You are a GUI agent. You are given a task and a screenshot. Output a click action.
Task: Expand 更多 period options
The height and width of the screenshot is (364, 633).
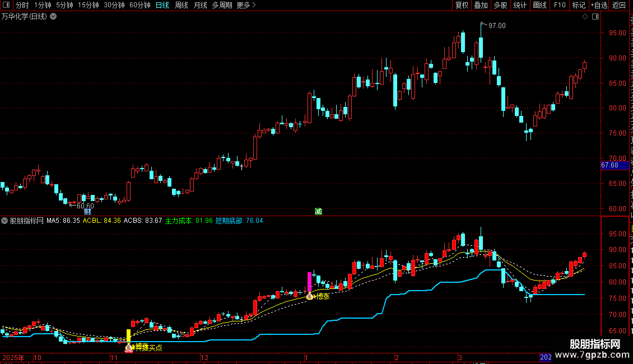point(246,5)
